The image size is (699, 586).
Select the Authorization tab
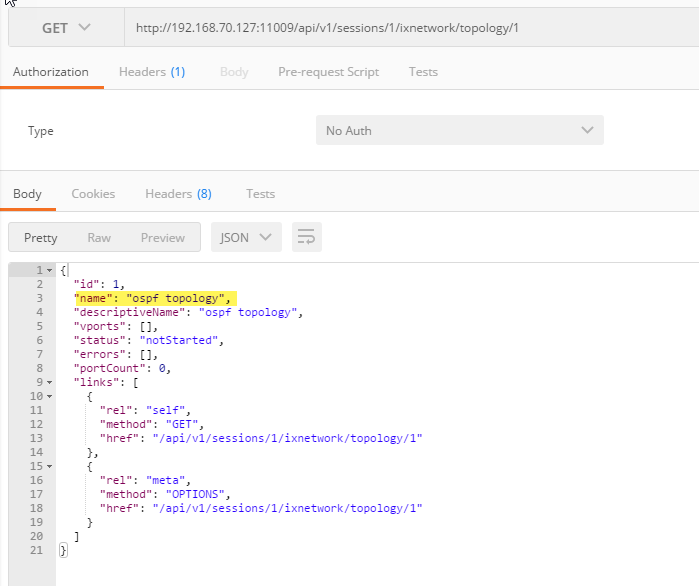pyautogui.click(x=51, y=72)
